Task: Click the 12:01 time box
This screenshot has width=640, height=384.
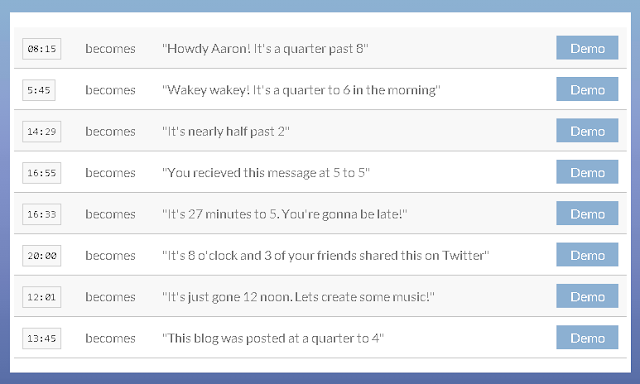Action: click(x=42, y=297)
